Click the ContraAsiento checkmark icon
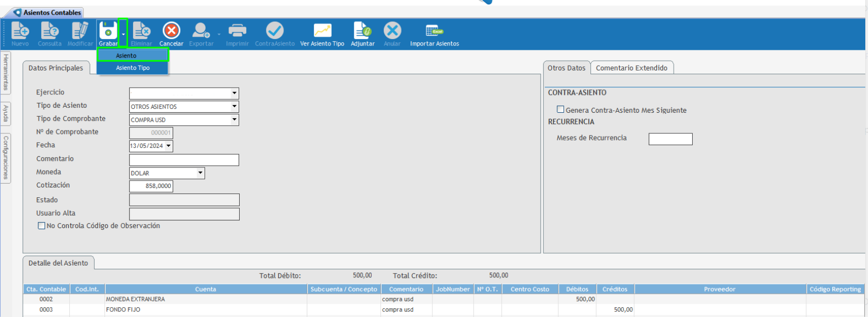The height and width of the screenshot is (317, 868). [275, 30]
